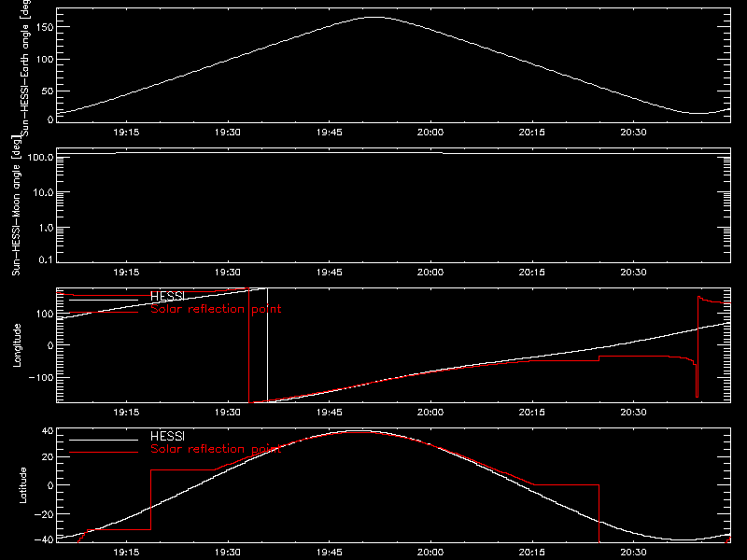Viewport: 747px width, 560px height.
Task: Click the 0.1 tick on Moon angle axis
Action: tap(46, 259)
